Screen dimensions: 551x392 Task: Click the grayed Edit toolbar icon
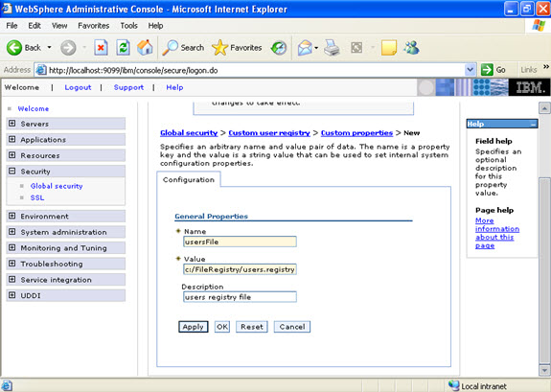(356, 48)
